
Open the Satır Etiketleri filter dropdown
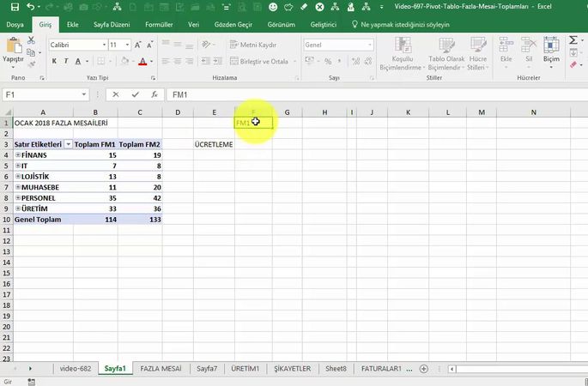[x=69, y=145]
